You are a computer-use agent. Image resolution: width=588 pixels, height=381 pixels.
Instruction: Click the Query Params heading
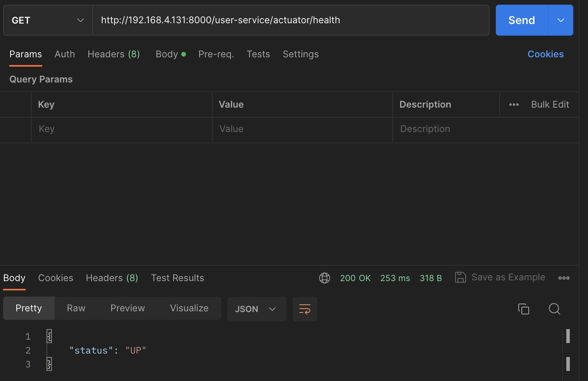pyautogui.click(x=41, y=79)
